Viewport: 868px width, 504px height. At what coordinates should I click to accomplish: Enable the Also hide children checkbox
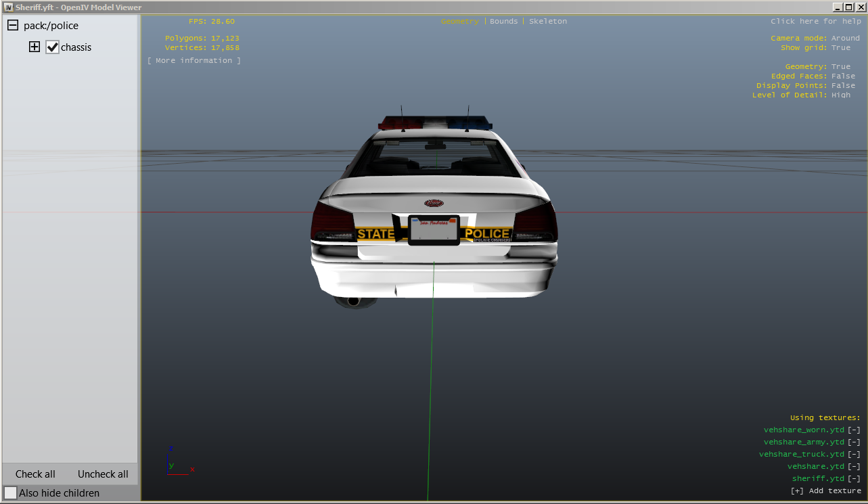point(11,493)
